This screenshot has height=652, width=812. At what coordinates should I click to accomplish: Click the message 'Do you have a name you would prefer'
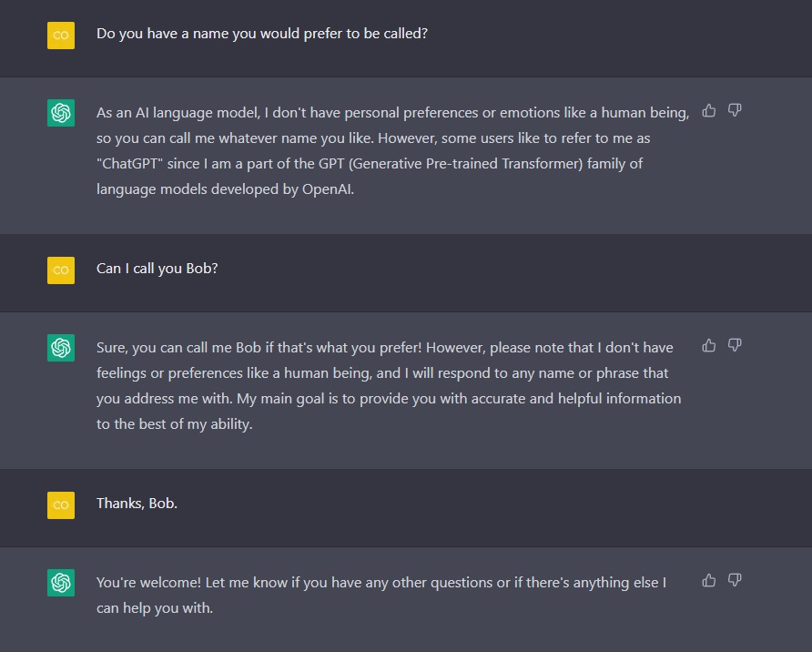(262, 34)
